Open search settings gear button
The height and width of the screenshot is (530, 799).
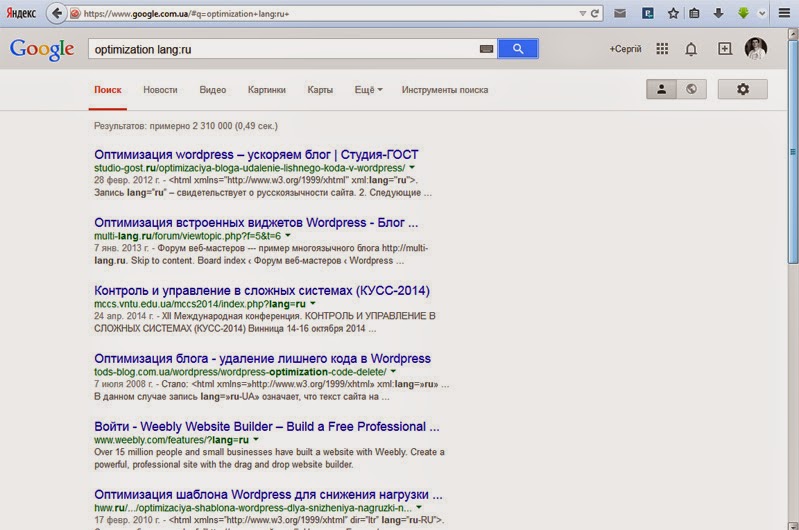tap(742, 89)
